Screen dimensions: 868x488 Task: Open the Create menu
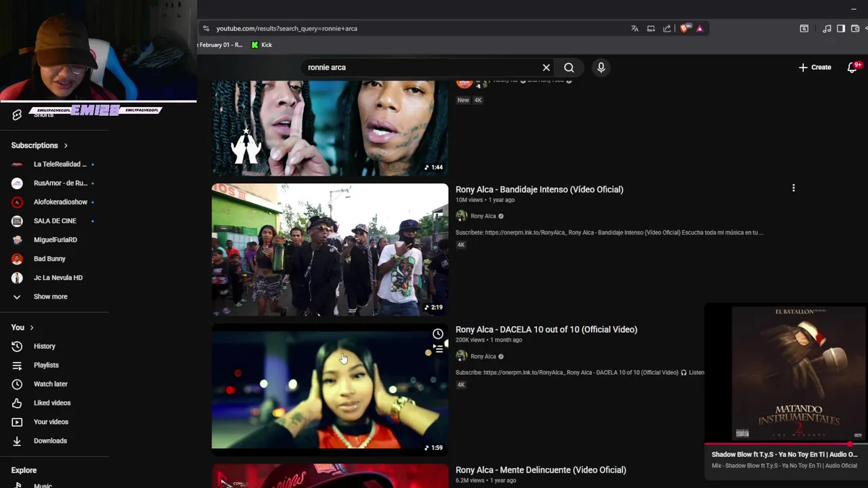point(814,67)
